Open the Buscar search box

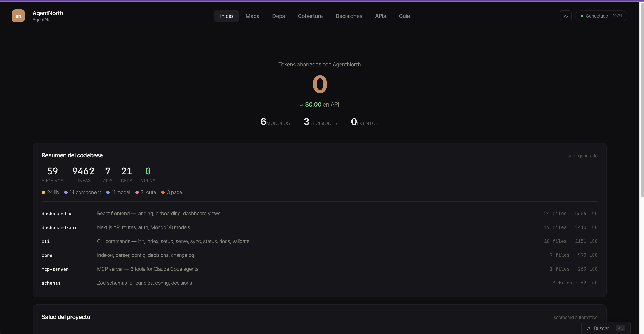pyautogui.click(x=606, y=328)
